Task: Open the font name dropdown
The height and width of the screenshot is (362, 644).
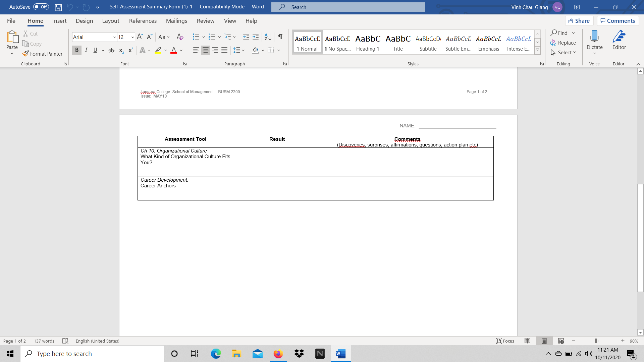Action: (x=114, y=37)
